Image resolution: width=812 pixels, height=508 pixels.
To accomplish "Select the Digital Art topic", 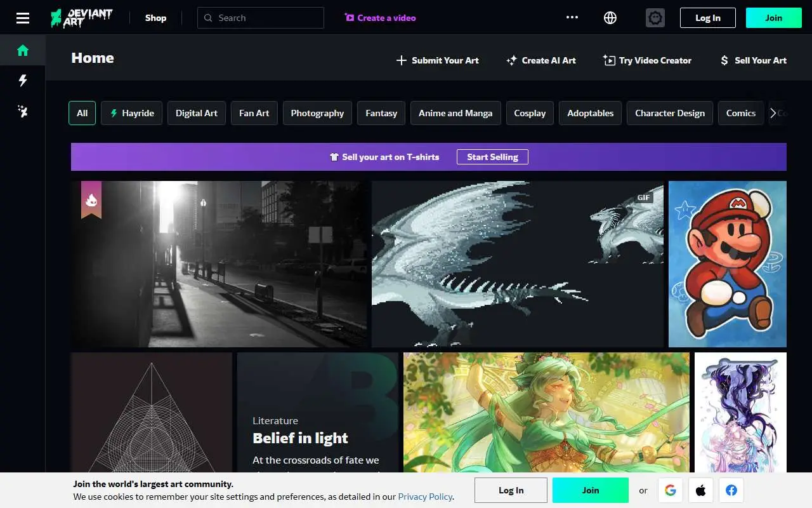I will tap(197, 113).
